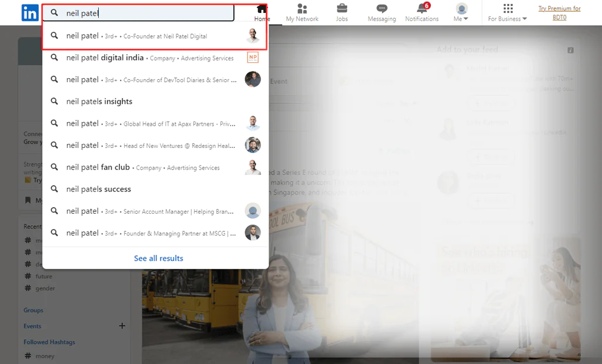This screenshot has height=364, width=602.
Task: Click avatar of neil patel Redesign Health
Action: pos(253,145)
